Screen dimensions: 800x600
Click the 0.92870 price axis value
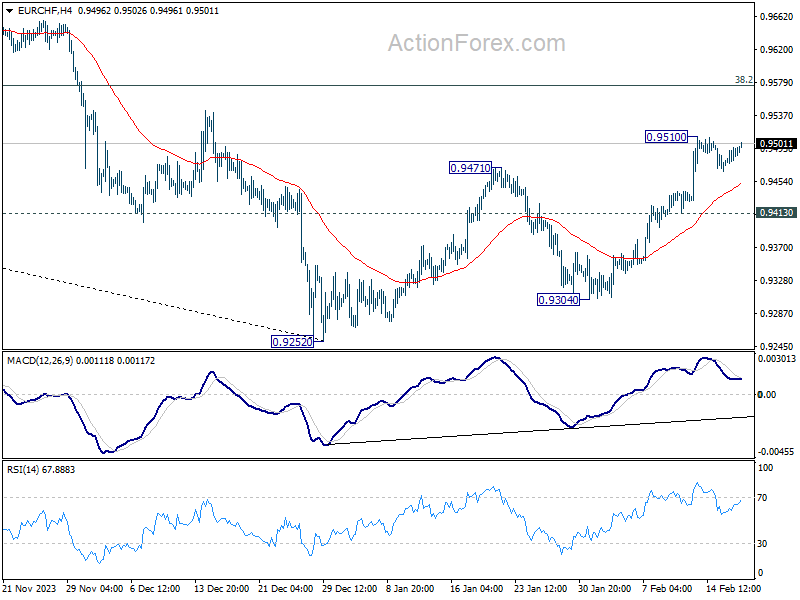pyautogui.click(x=777, y=314)
